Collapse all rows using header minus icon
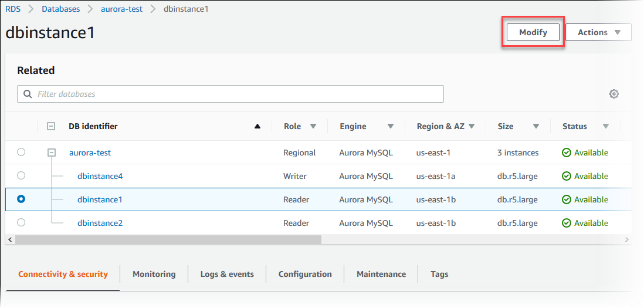 [51, 126]
